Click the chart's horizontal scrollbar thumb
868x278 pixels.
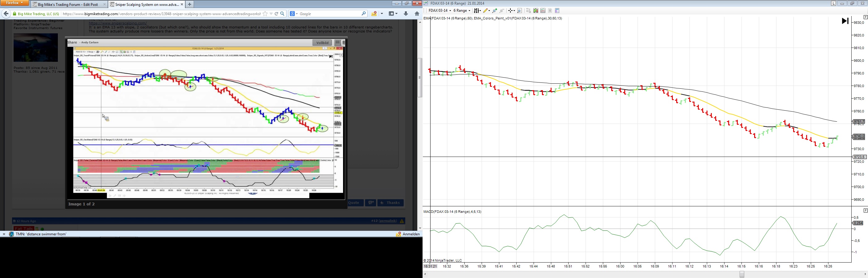pyautogui.click(x=742, y=274)
